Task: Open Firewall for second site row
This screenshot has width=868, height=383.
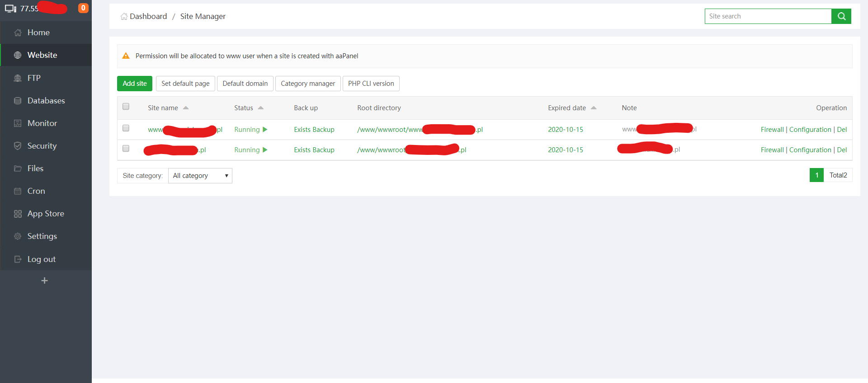Action: pos(772,150)
